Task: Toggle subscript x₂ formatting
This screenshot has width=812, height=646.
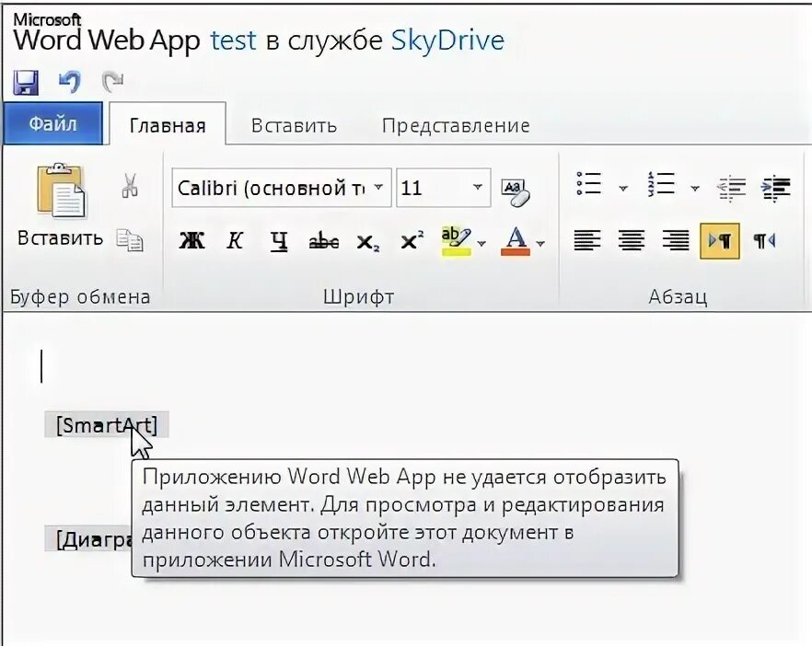Action: 368,242
